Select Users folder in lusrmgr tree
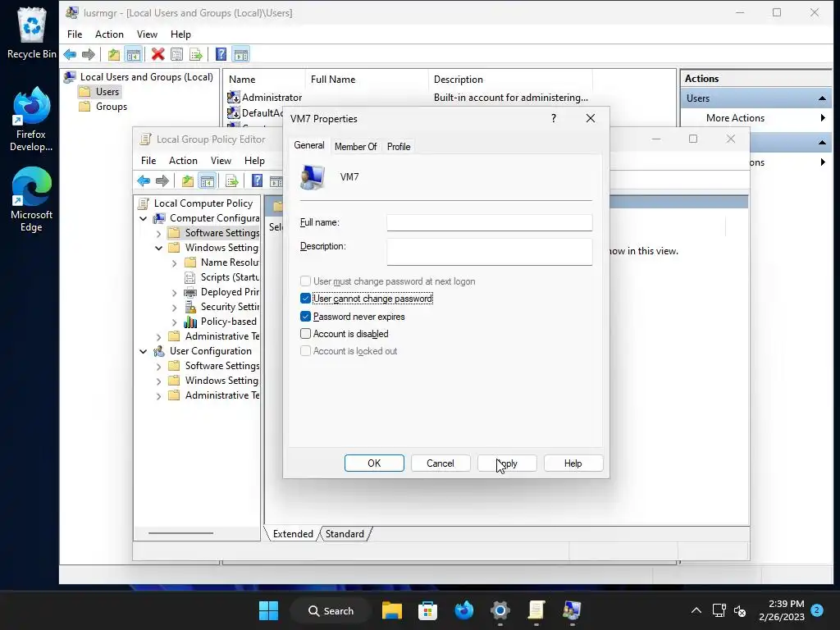The height and width of the screenshot is (630, 840). point(99,92)
